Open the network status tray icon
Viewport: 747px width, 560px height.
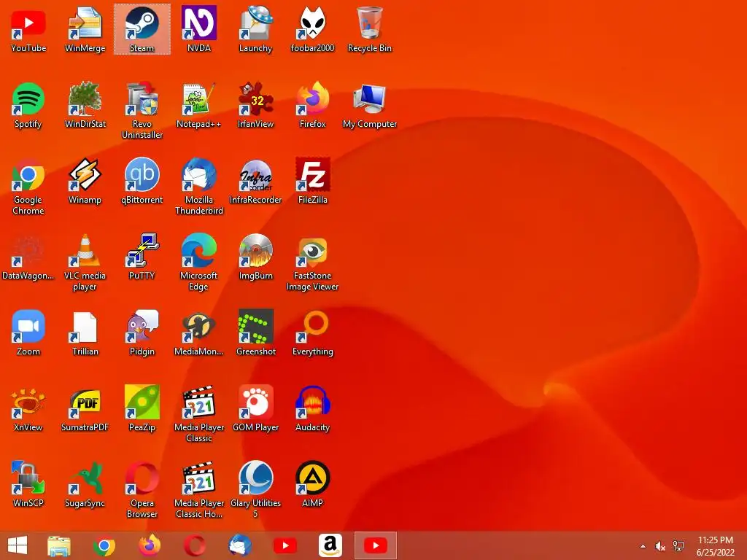[x=678, y=546]
